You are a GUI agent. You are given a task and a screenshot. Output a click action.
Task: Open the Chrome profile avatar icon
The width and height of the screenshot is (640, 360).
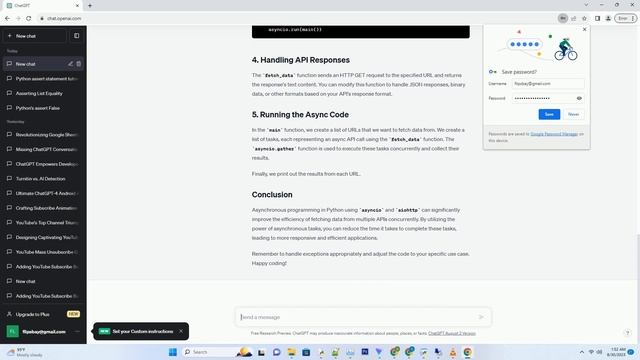click(608, 18)
